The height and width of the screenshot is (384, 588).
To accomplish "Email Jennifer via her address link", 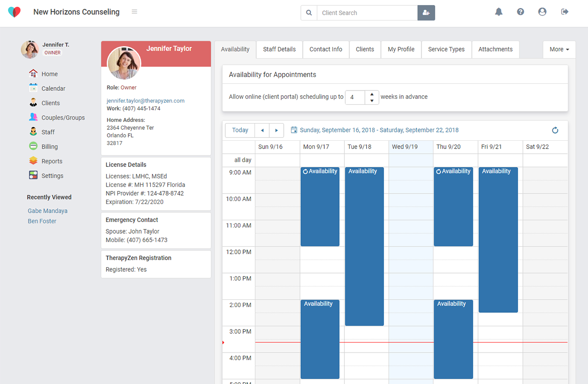I will tap(145, 100).
